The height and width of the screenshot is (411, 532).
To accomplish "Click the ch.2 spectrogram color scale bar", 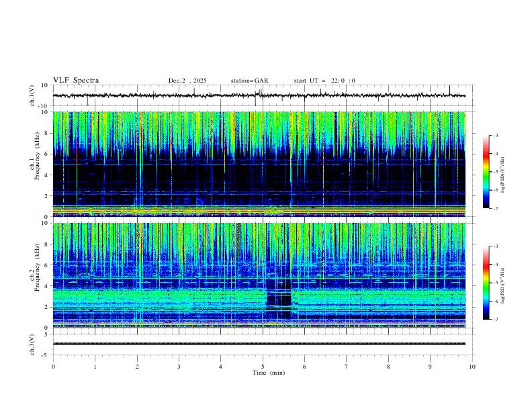I will pyautogui.click(x=486, y=283).
